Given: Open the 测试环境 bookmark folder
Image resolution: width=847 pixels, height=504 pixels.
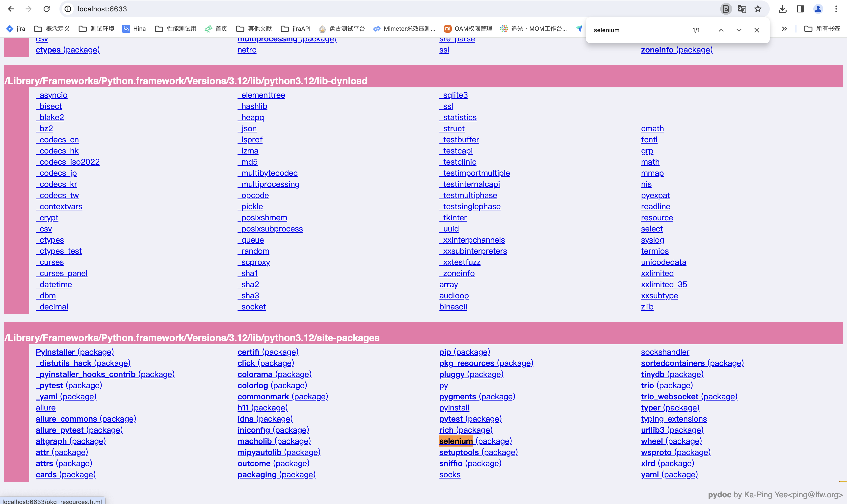Looking at the screenshot, I should tap(97, 28).
